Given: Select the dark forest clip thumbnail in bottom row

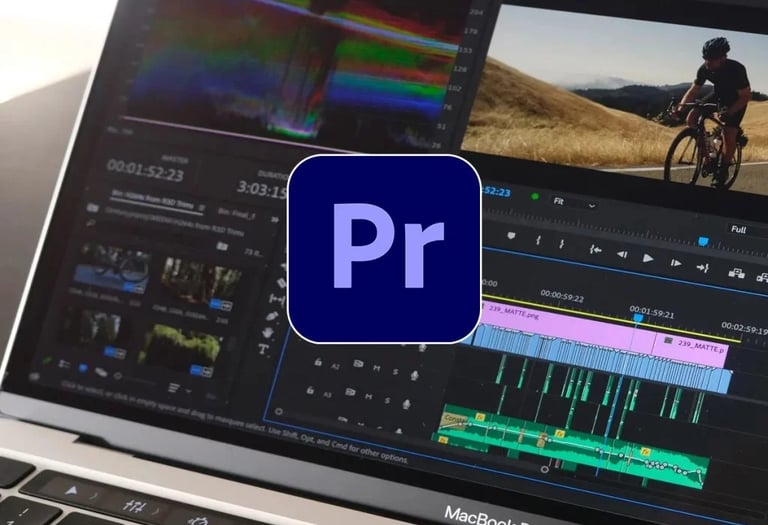Looking at the screenshot, I should coord(93,334).
